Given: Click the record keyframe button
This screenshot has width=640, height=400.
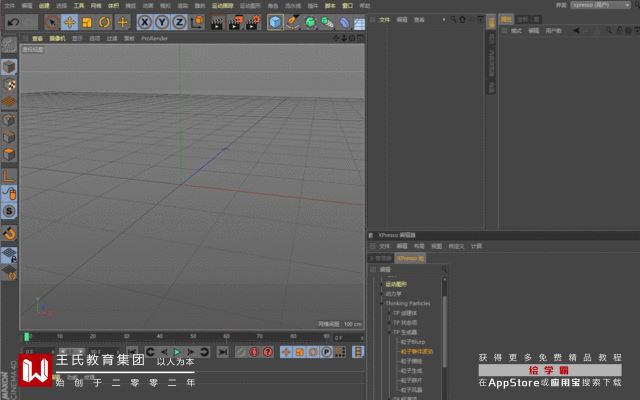Looking at the screenshot, I should point(240,352).
